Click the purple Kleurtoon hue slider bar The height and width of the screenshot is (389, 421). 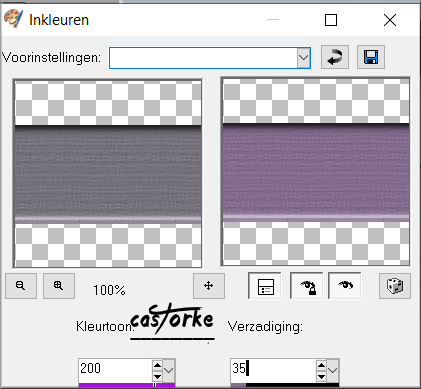[127, 385]
